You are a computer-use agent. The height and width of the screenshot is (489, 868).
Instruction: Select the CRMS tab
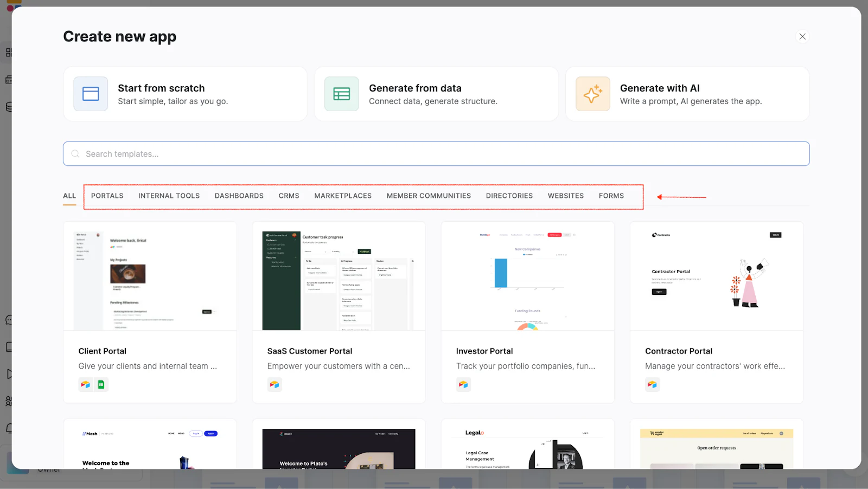[289, 196]
